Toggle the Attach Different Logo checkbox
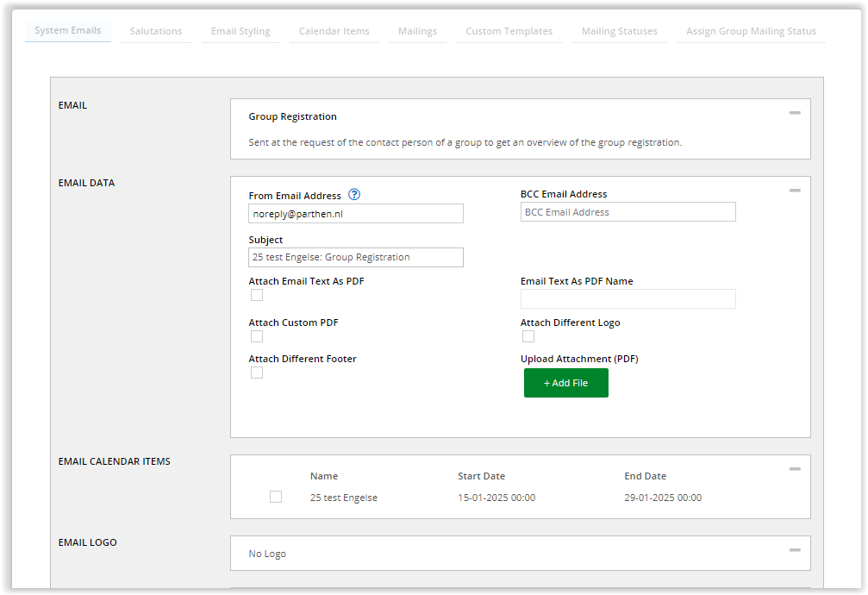The image size is (868, 595). point(528,337)
